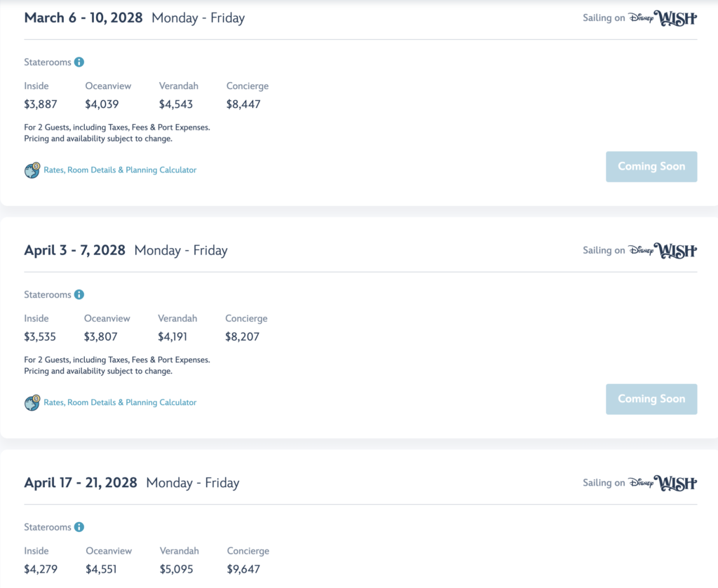Screen dimensions: 718x588
Task: Click the globe coin icon under April 3-7 sailing
Action: [x=32, y=403]
